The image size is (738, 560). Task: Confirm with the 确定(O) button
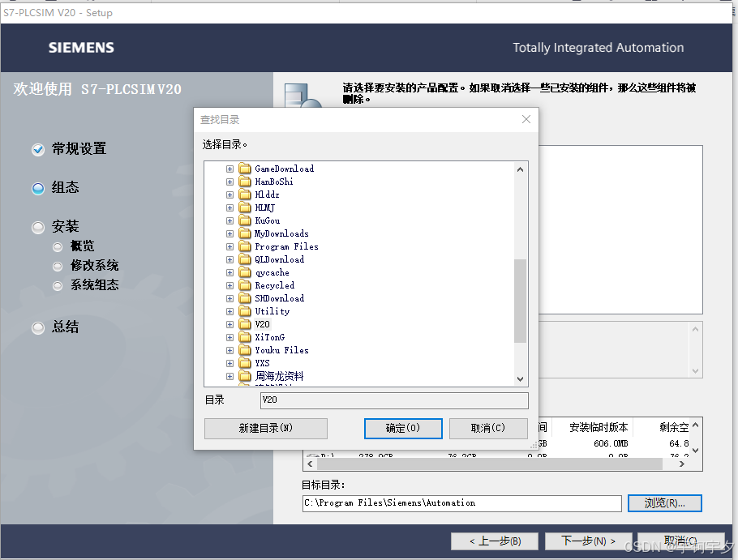403,429
